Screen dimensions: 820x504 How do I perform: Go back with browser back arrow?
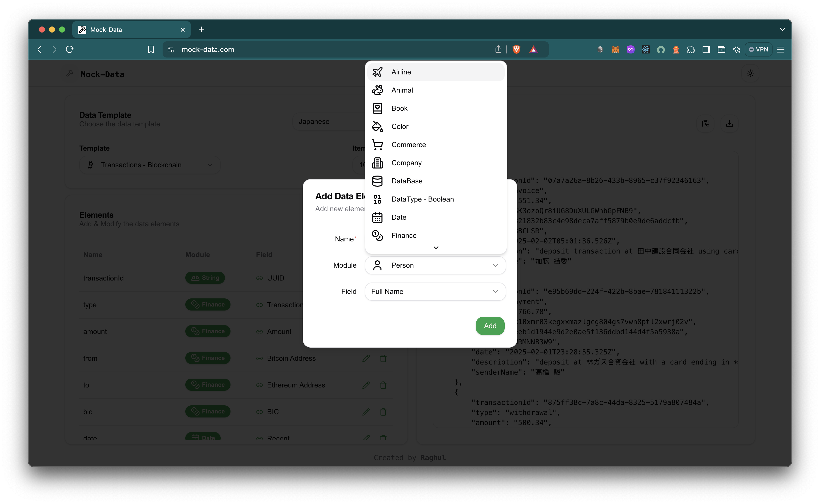point(40,50)
